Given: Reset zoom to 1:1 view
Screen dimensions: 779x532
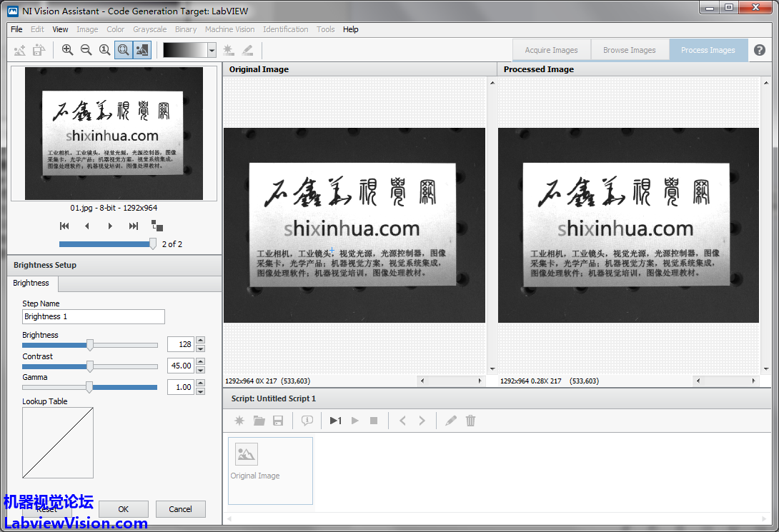Looking at the screenshot, I should [x=104, y=50].
